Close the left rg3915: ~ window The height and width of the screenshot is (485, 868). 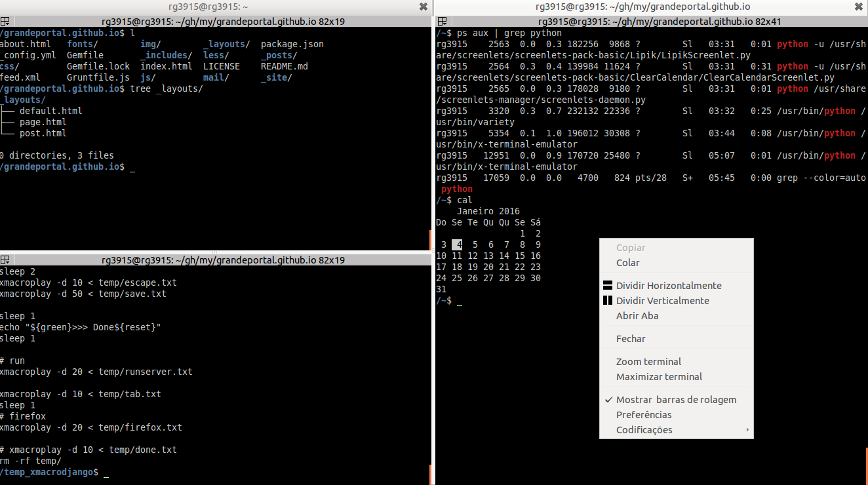click(x=424, y=7)
